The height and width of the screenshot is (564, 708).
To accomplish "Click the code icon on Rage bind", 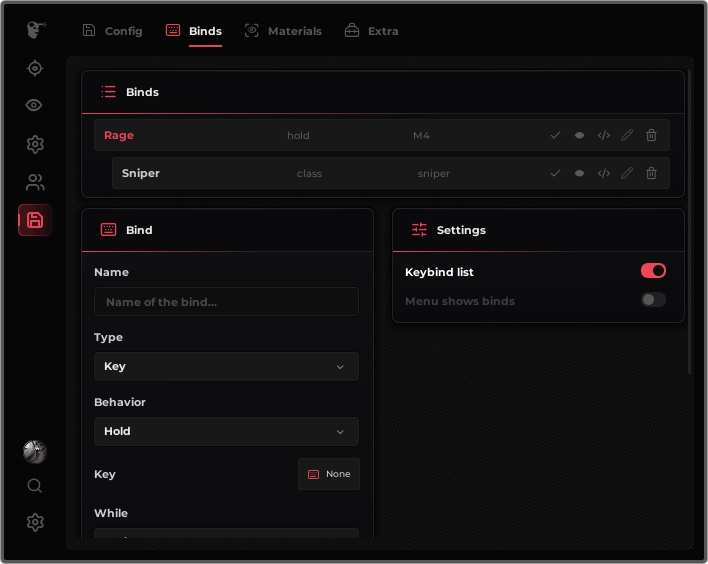I will [604, 135].
